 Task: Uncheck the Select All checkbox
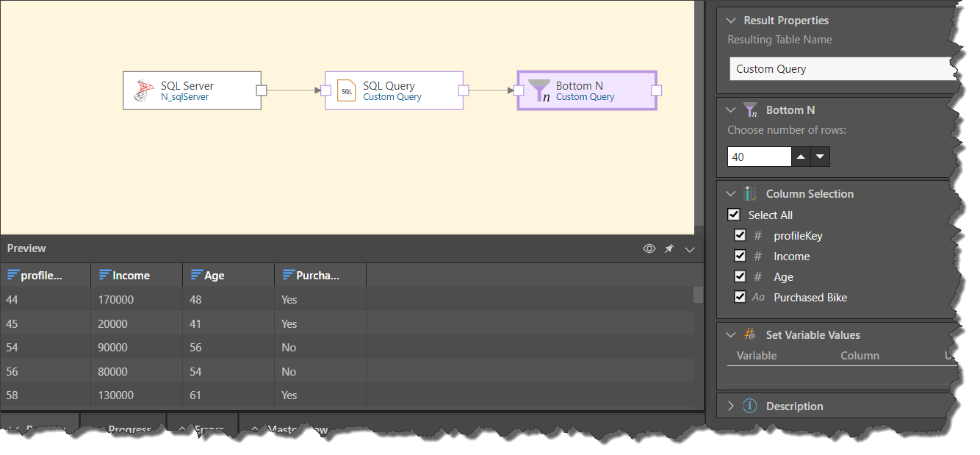pos(733,215)
